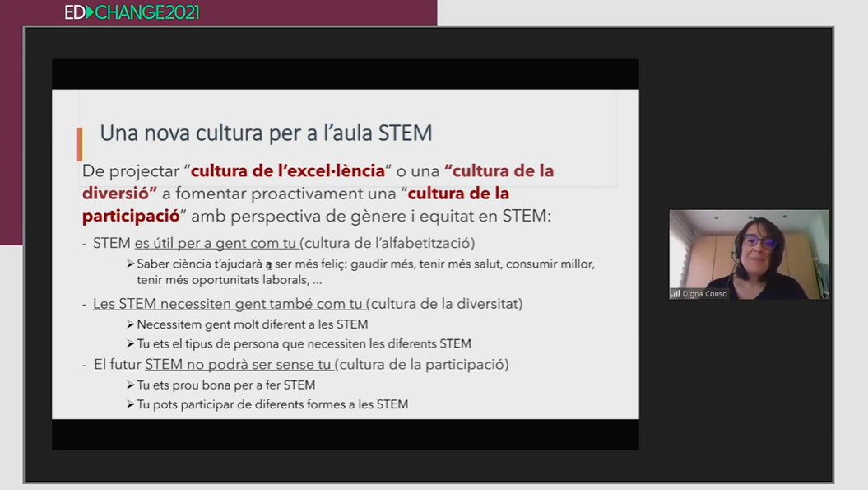Click underlined 'STEM no podrà ser sense tu'

click(x=239, y=364)
